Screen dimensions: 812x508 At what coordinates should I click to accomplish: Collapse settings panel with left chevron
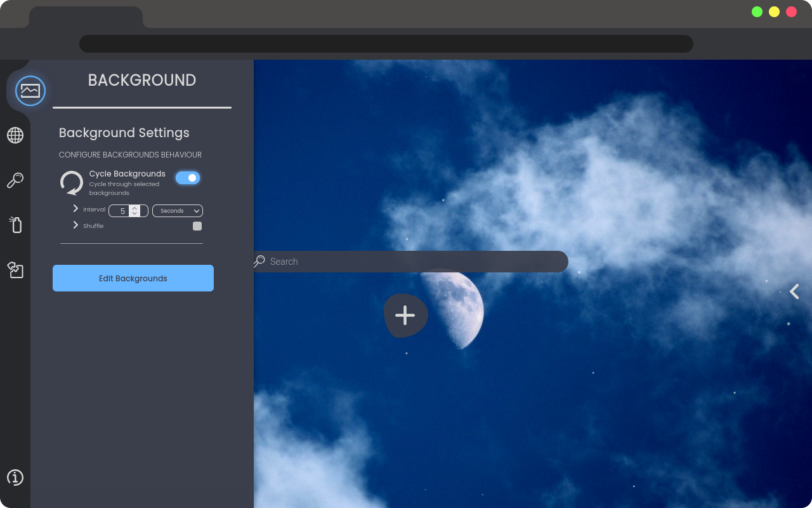794,291
